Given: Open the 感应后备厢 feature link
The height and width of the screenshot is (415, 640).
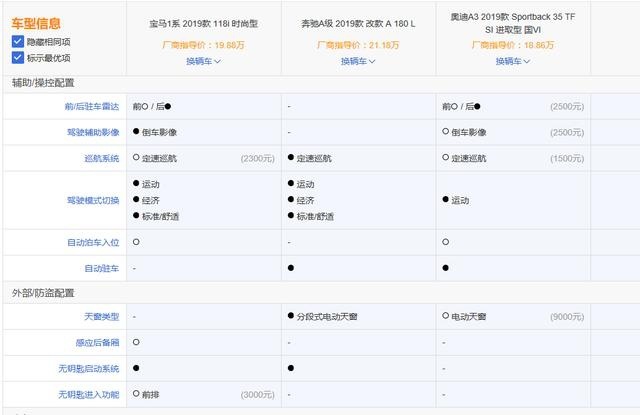Looking at the screenshot, I should pyautogui.click(x=97, y=342).
